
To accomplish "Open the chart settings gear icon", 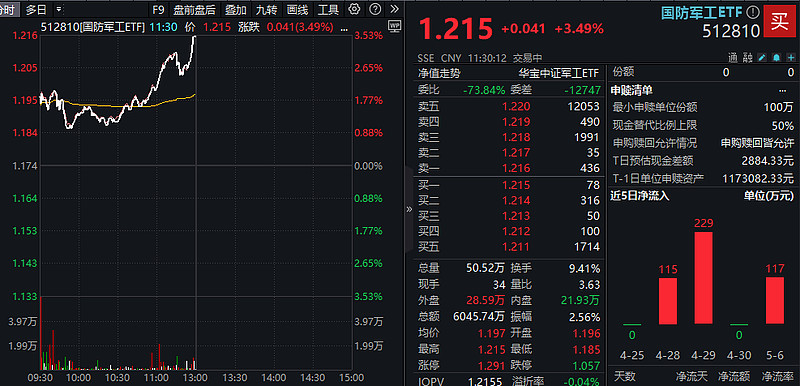I will (354, 9).
